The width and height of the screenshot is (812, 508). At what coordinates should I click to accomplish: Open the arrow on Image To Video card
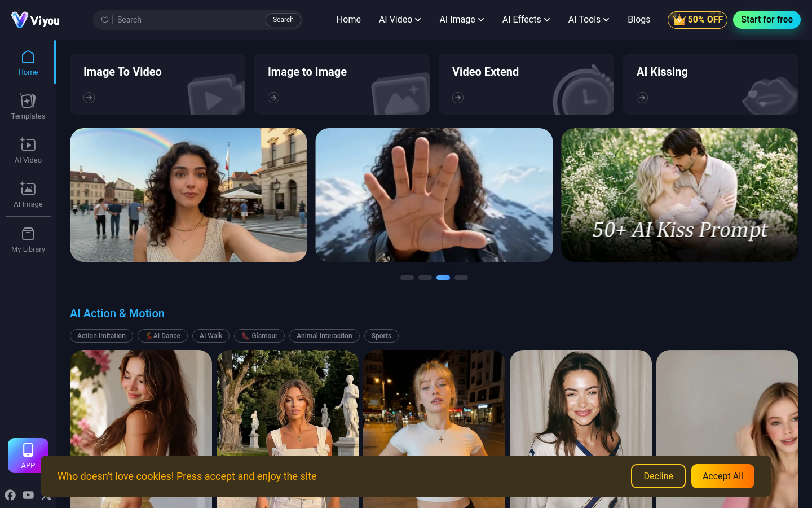[x=89, y=98]
